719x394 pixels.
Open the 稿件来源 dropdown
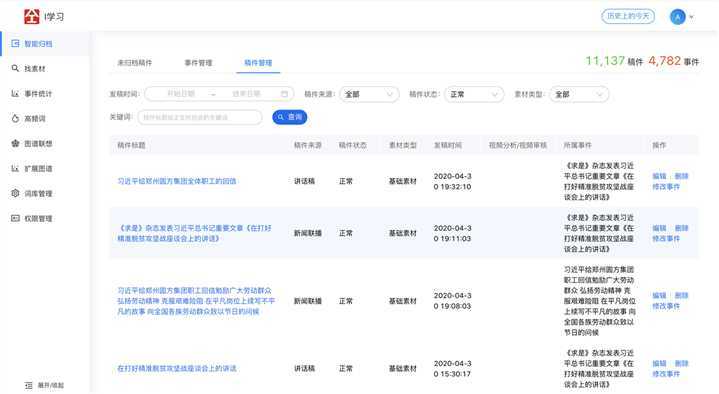tap(369, 94)
